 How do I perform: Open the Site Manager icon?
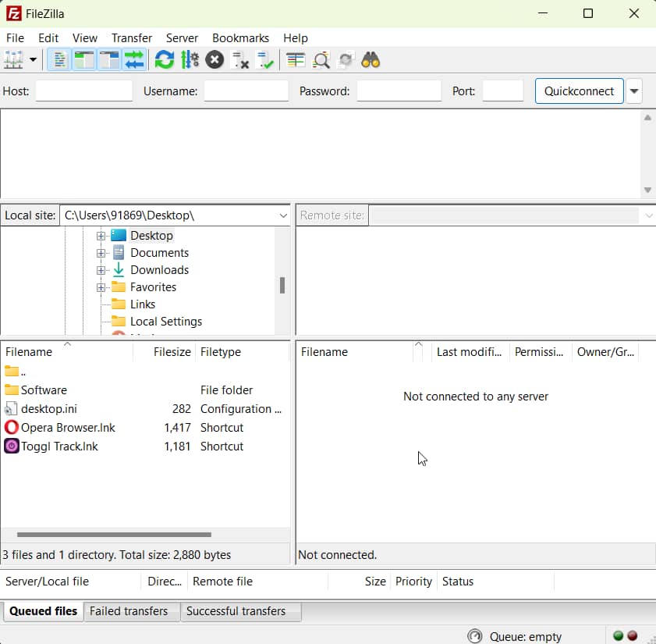[x=13, y=59]
